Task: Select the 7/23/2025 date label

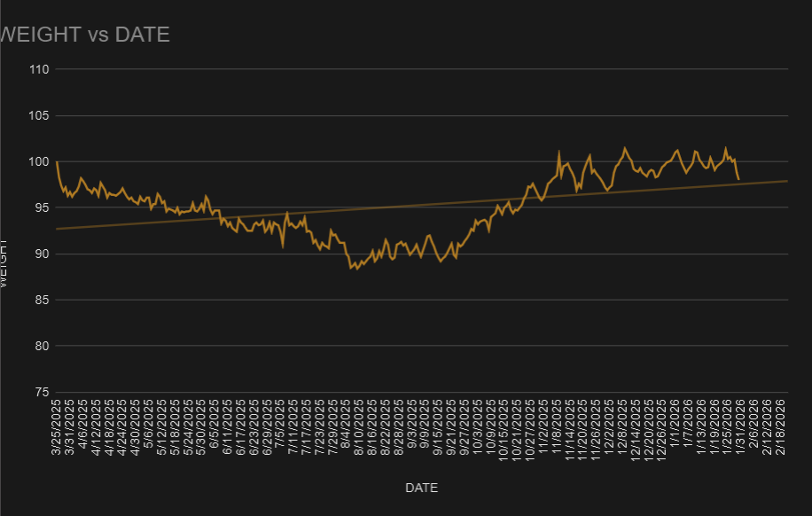Action: tap(320, 426)
